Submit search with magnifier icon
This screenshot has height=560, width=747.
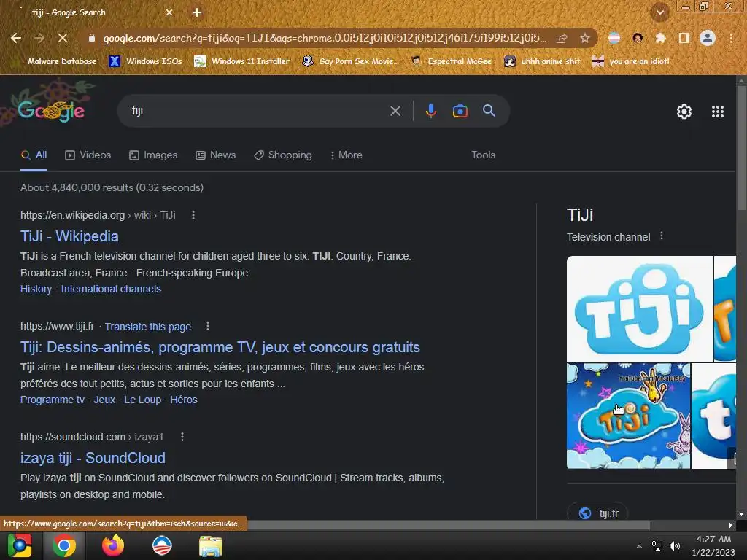489,111
